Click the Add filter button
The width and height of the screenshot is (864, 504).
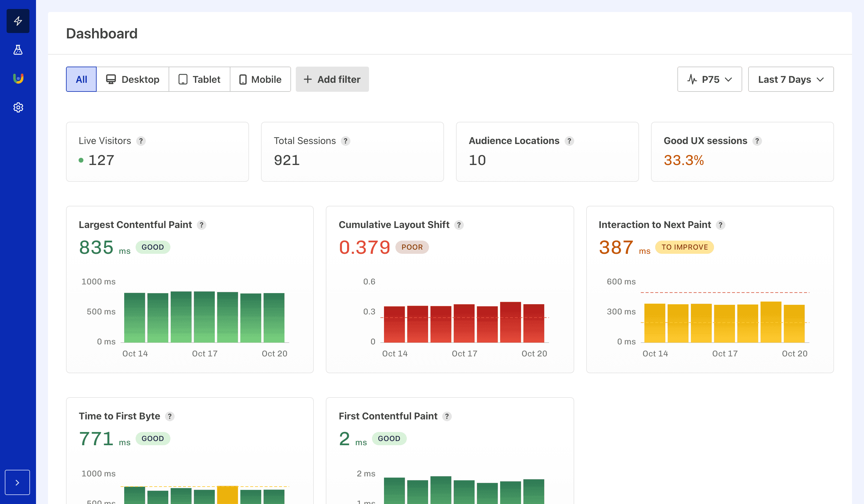(332, 79)
